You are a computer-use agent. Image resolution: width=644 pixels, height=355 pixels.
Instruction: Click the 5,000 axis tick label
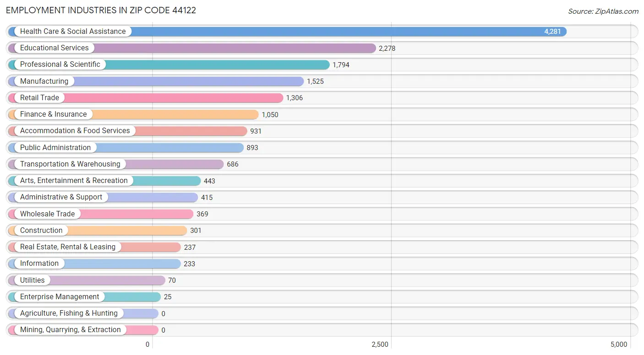coord(619,344)
